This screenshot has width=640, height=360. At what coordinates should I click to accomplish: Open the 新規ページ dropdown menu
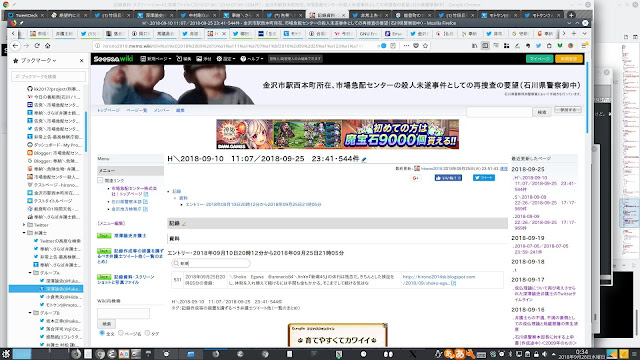tap(156, 59)
